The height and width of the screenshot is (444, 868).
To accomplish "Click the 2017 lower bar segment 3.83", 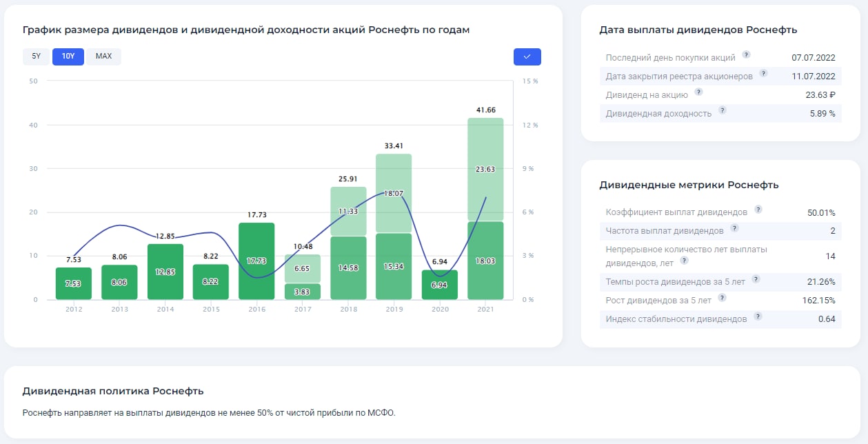I will click(x=303, y=292).
